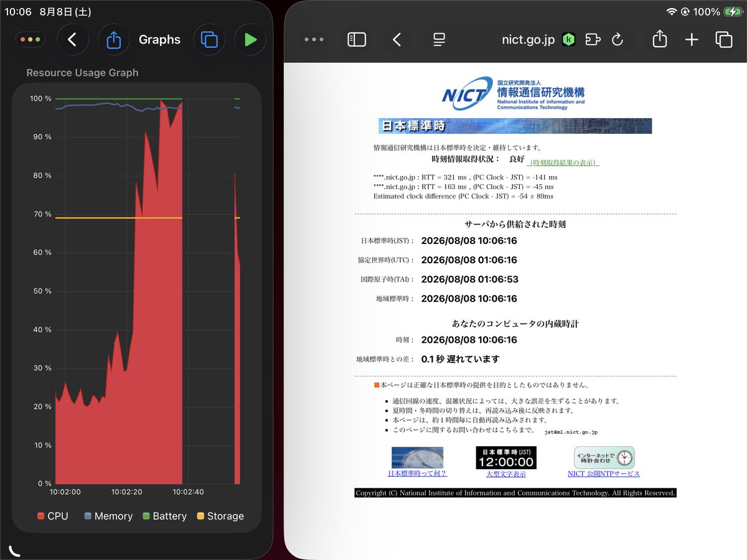
Task: Click the clock thumbnail above 日本標準時って何？
Action: [x=417, y=457]
